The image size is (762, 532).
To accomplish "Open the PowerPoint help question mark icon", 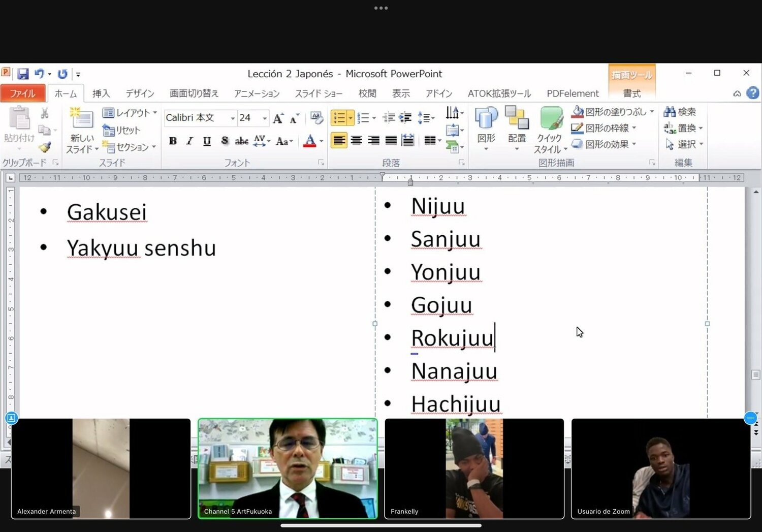I will (x=752, y=93).
